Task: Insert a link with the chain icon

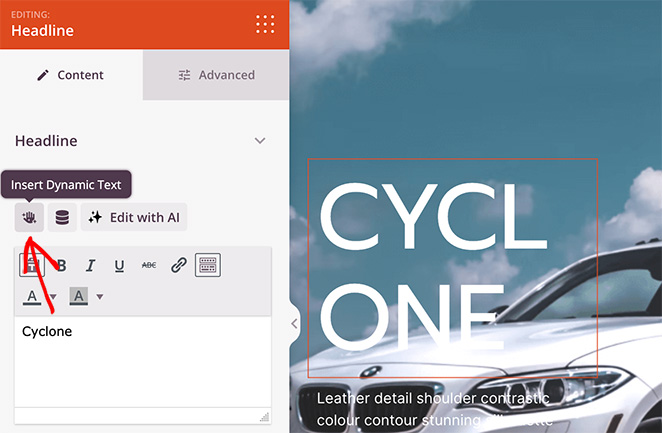Action: (179, 265)
